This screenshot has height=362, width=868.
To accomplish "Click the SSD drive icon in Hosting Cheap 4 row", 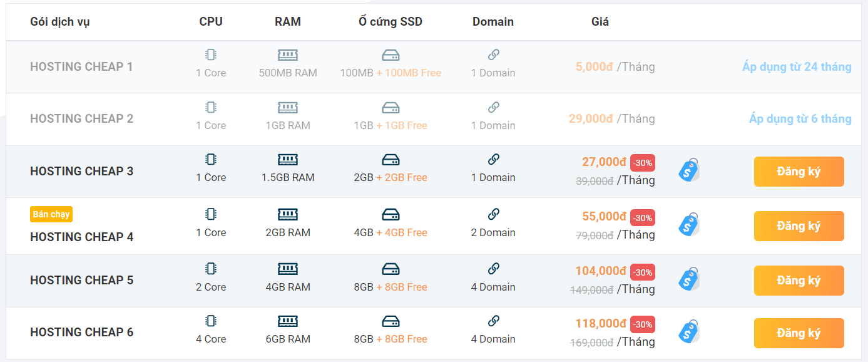I will pyautogui.click(x=391, y=214).
